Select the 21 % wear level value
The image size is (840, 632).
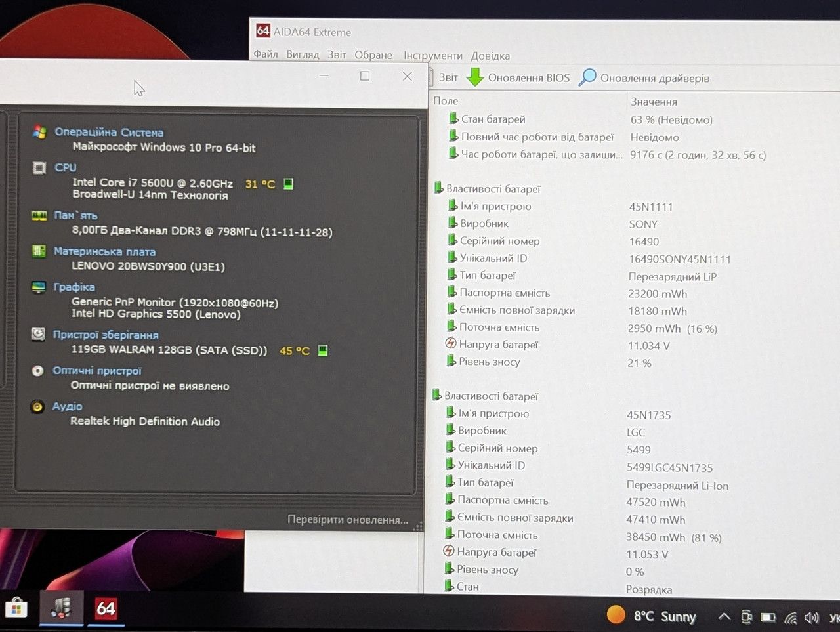[x=639, y=363]
